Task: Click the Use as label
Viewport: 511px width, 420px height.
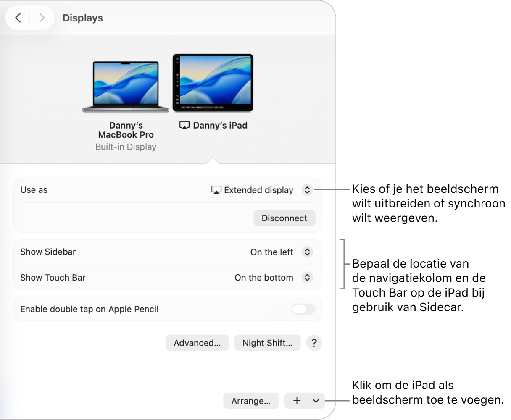Action: [34, 190]
